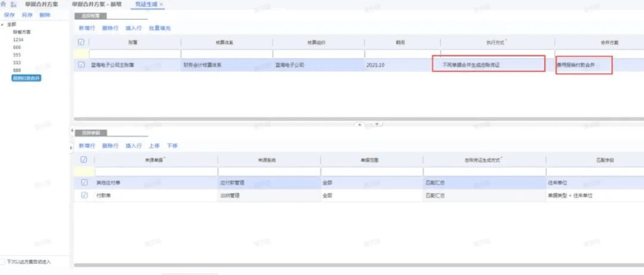This screenshot has height=275, width=644.
Task: Click 批量填充 batch fill
Action: pos(160,28)
